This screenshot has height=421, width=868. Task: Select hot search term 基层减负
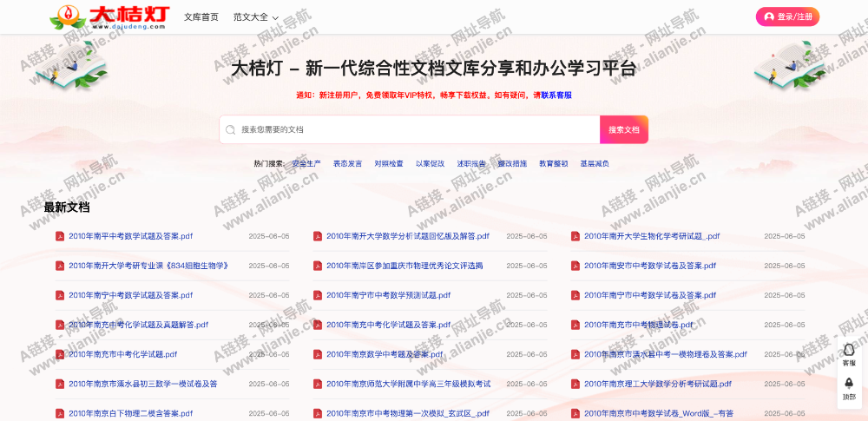point(595,163)
